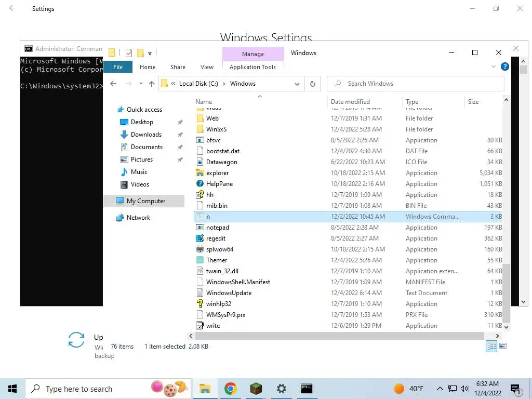Screen dimensions: 532x399
Task: Open the explorer application file
Action: coord(218,172)
